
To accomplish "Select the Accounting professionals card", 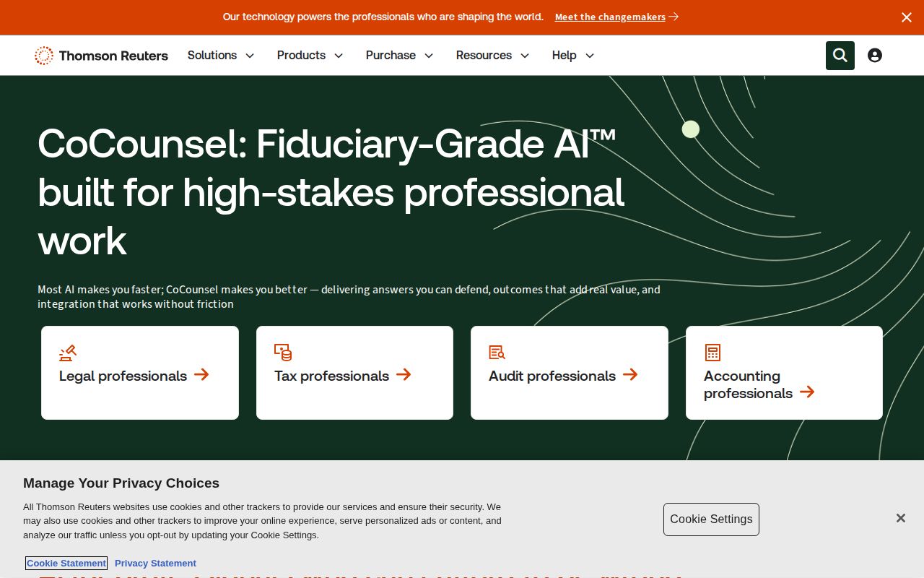I will pos(784,373).
